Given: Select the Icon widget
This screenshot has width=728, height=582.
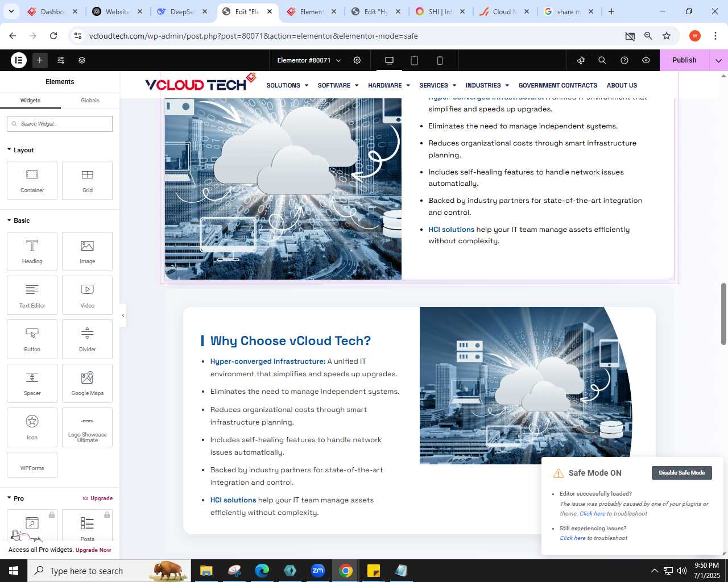Looking at the screenshot, I should (32, 427).
